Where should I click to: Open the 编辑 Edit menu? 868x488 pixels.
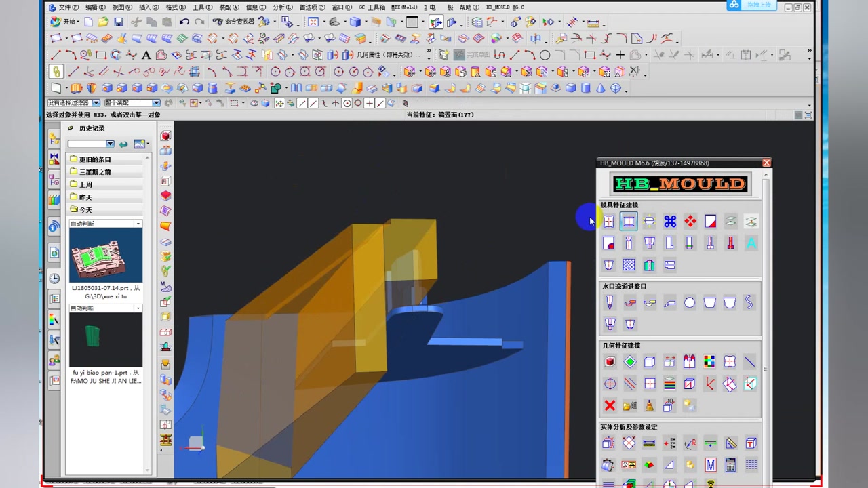click(95, 7)
